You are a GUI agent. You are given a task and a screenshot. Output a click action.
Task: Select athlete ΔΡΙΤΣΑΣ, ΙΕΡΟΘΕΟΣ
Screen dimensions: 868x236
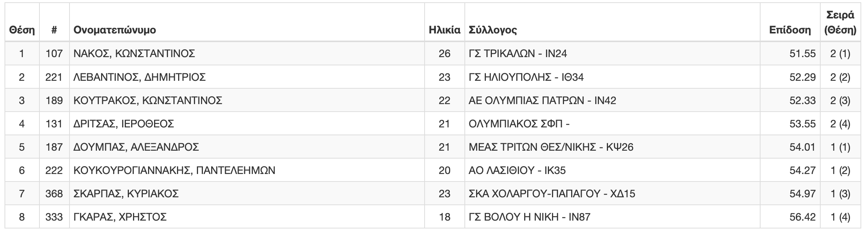pos(124,124)
